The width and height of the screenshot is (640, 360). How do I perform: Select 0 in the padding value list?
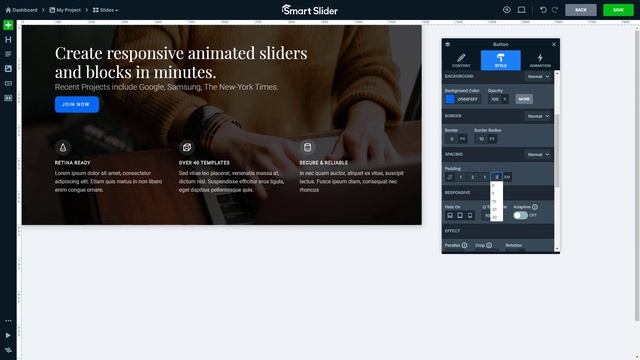point(496,185)
